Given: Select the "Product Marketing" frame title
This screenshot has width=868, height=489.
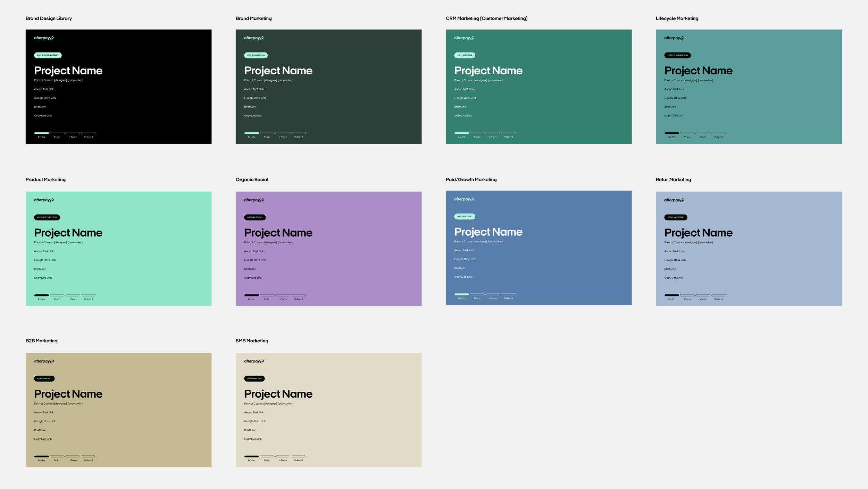Looking at the screenshot, I should coord(45,180).
